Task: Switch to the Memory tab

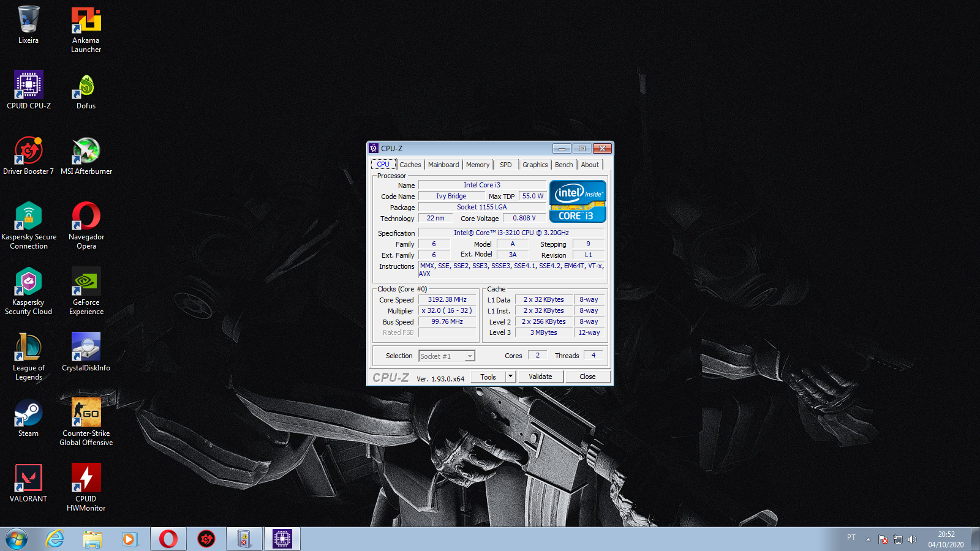Action: pyautogui.click(x=478, y=165)
